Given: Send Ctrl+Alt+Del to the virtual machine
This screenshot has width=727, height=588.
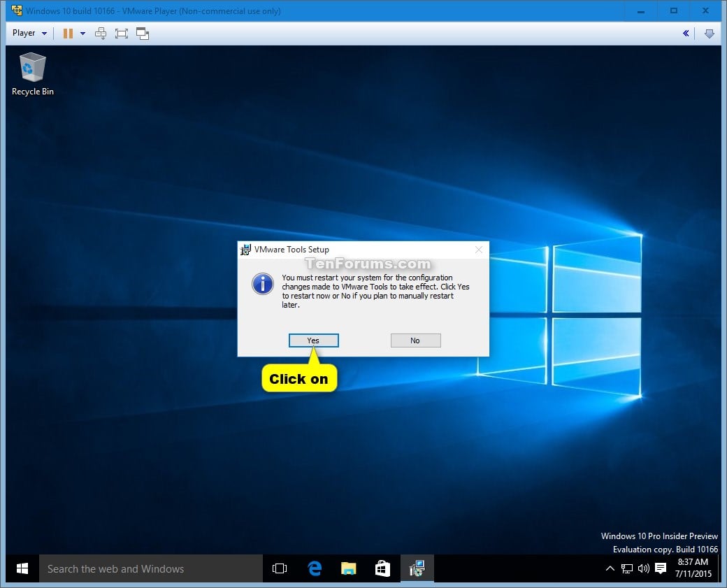Looking at the screenshot, I should 101,34.
